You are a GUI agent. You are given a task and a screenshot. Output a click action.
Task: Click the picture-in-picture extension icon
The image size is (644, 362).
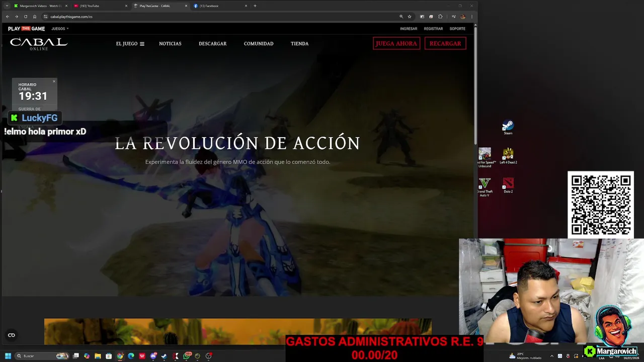422,17
